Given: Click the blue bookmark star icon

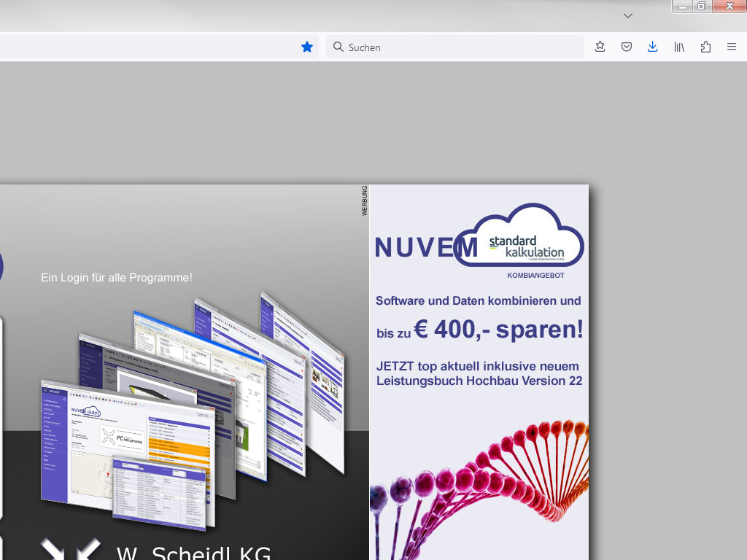Looking at the screenshot, I should coord(307,47).
